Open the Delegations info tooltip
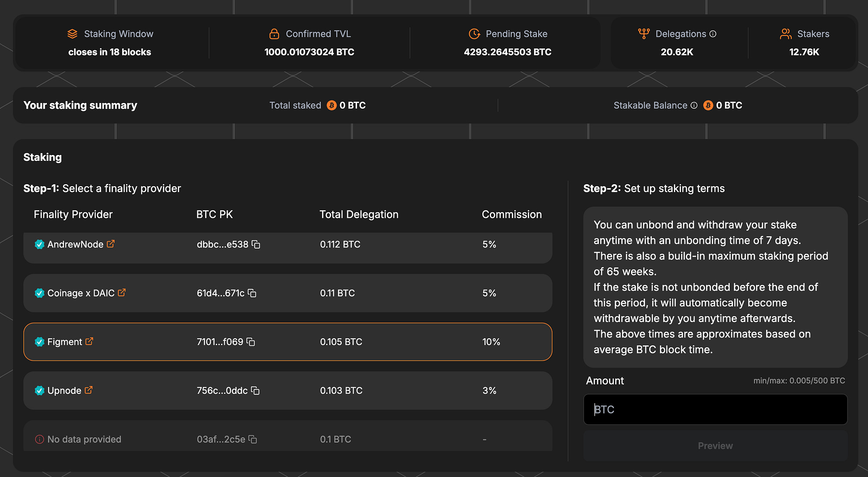The width and height of the screenshot is (868, 477). pyautogui.click(x=713, y=34)
